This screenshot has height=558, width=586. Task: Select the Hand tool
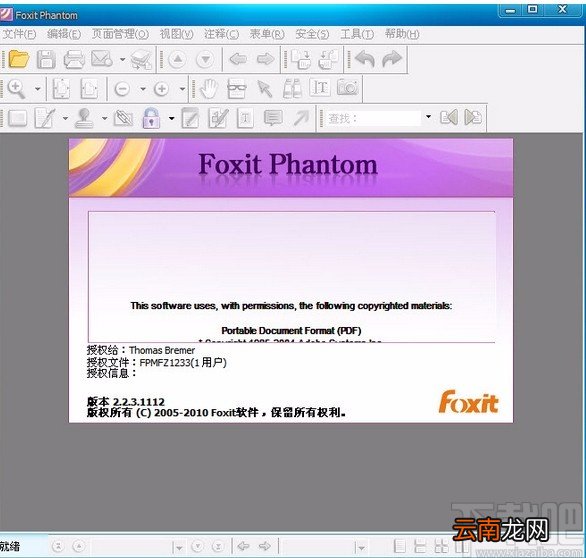click(x=209, y=89)
